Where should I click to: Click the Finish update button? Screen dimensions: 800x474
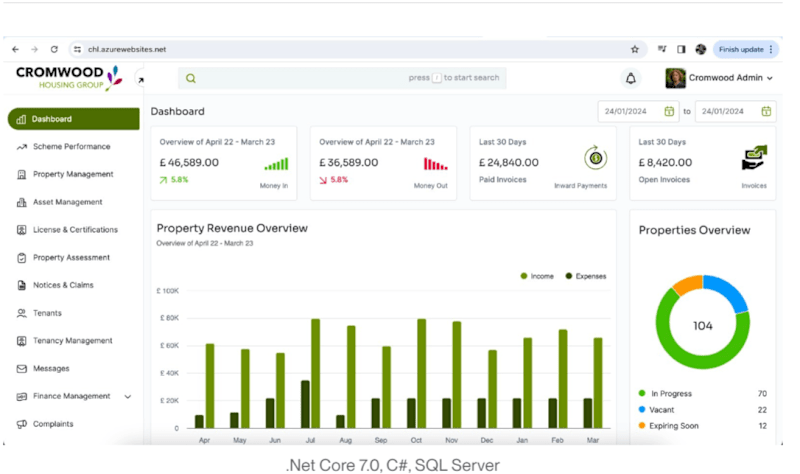(741, 49)
